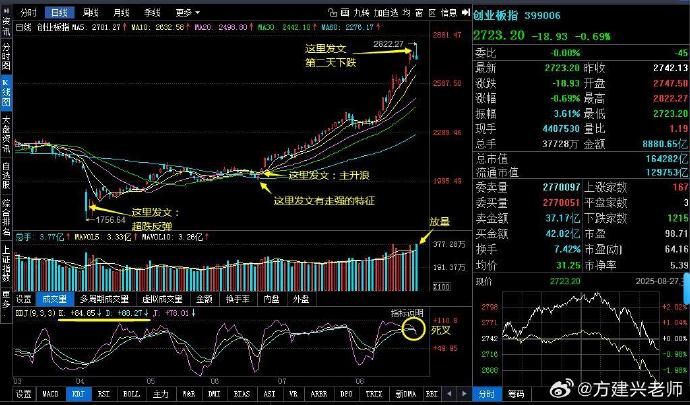Switch to 内盘 tab
This screenshot has width=690, height=405.
(272, 299)
